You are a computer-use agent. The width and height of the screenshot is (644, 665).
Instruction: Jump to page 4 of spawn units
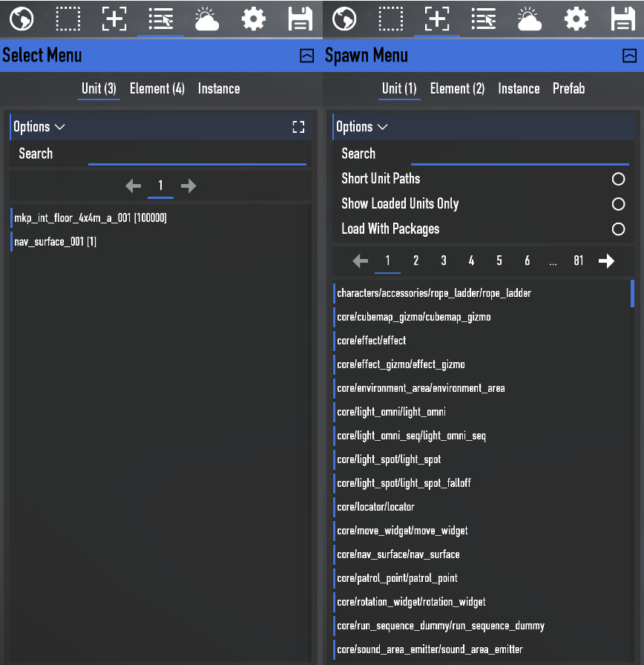[471, 261]
